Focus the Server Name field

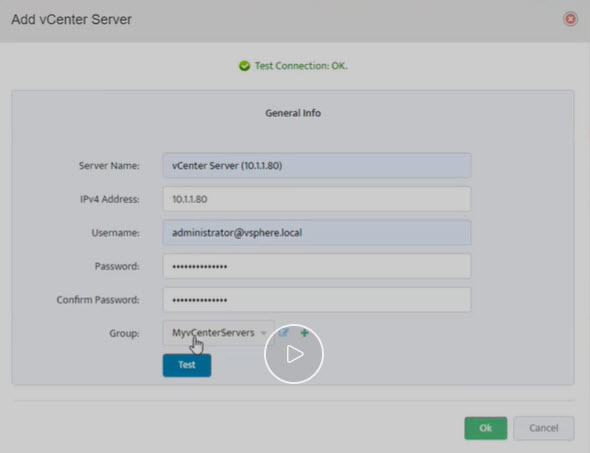317,166
